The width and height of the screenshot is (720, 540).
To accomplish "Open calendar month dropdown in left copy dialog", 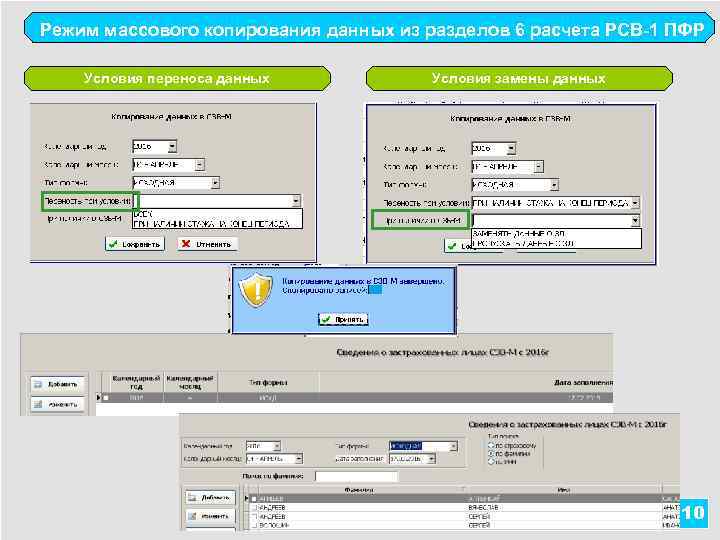I will pyautogui.click(x=199, y=165).
